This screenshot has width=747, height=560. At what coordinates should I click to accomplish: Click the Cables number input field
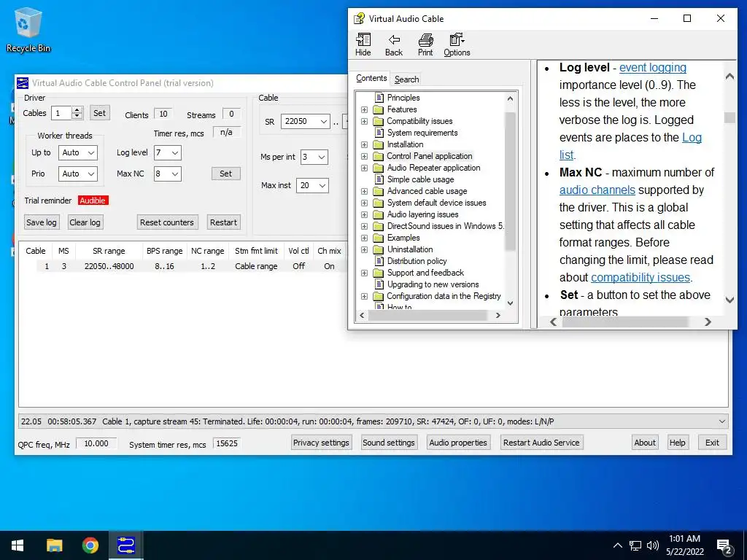61,113
